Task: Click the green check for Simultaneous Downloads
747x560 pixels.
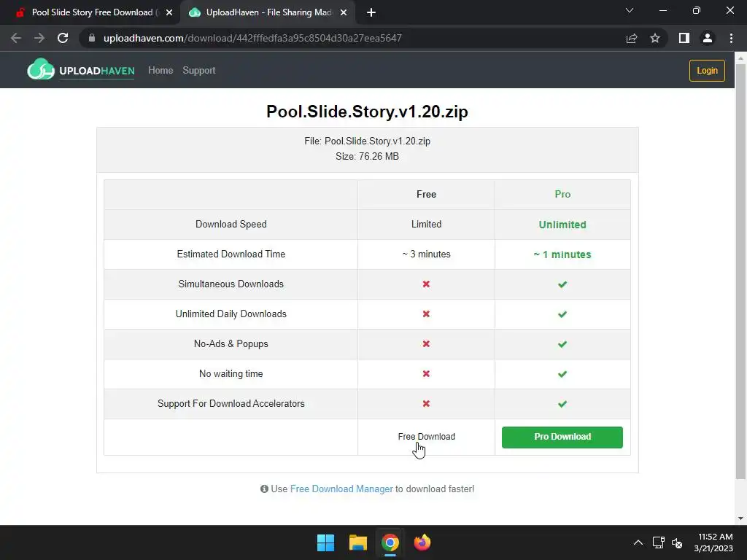Action: [562, 284]
